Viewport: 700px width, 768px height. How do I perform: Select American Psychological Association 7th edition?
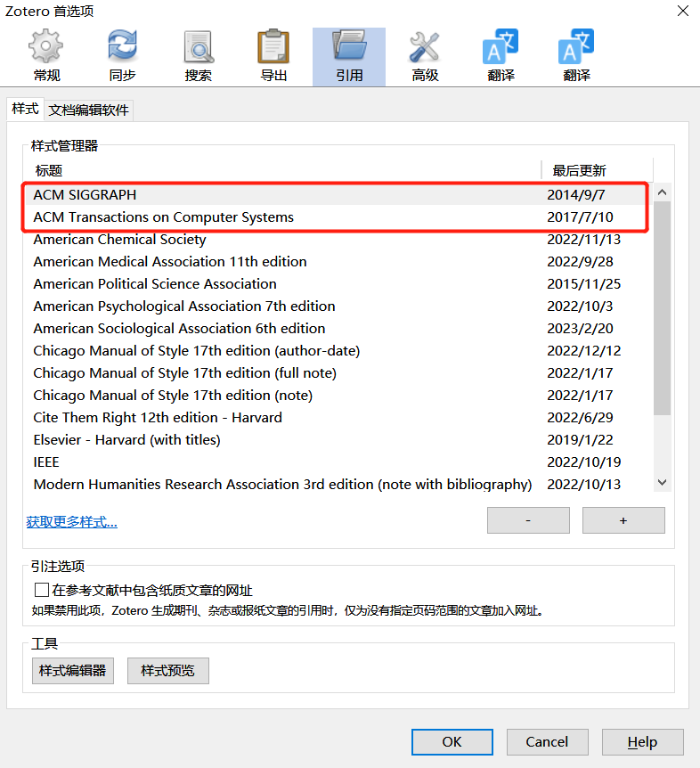coord(338,306)
